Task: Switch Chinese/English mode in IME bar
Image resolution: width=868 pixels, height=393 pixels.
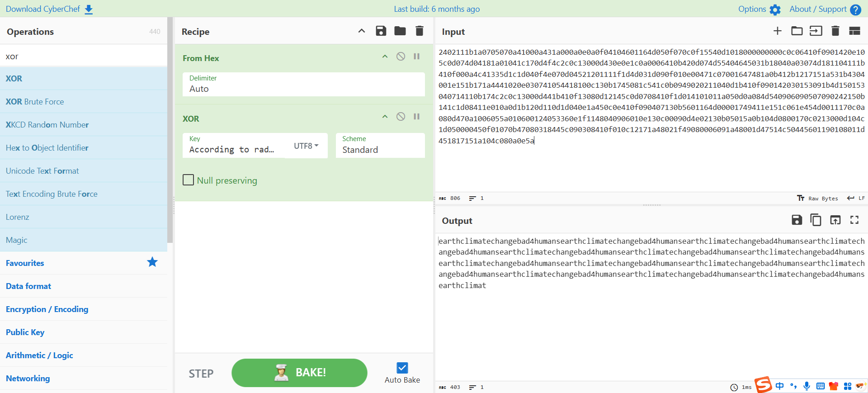Action: click(780, 386)
